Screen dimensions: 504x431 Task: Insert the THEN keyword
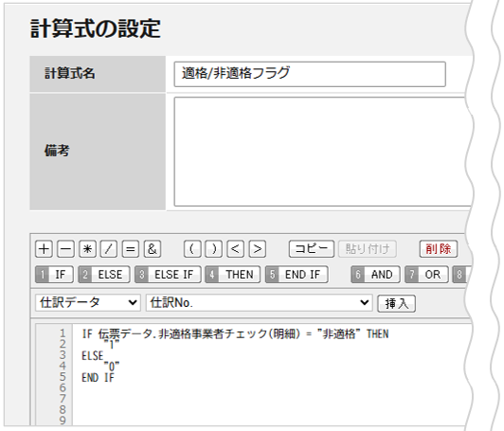tap(233, 275)
